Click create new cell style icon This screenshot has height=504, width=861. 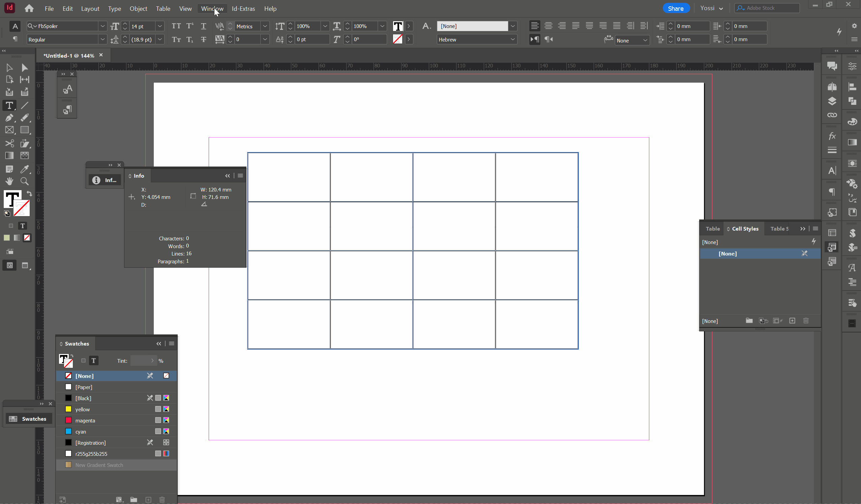[x=792, y=321]
